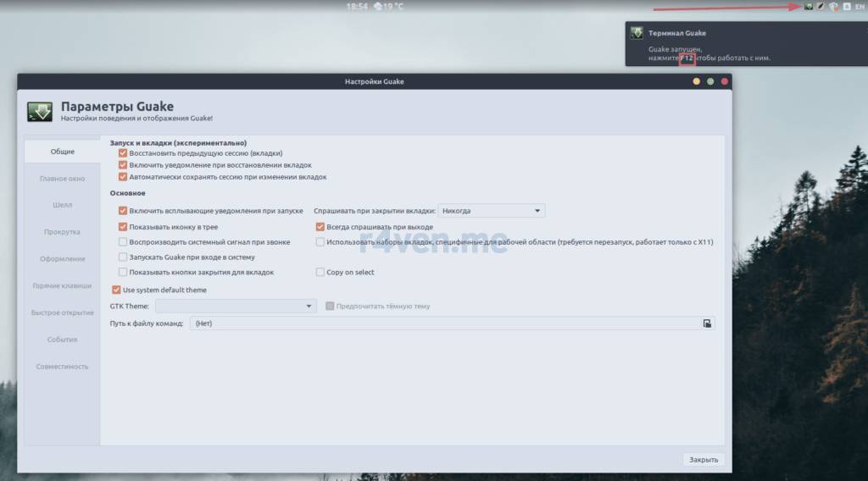Click the Guake logo in the settings header

pyautogui.click(x=40, y=111)
